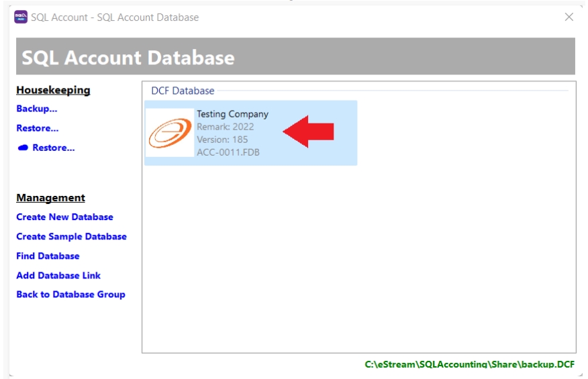Open the Backup... housekeeping link
The width and height of the screenshot is (588, 379).
pos(37,109)
